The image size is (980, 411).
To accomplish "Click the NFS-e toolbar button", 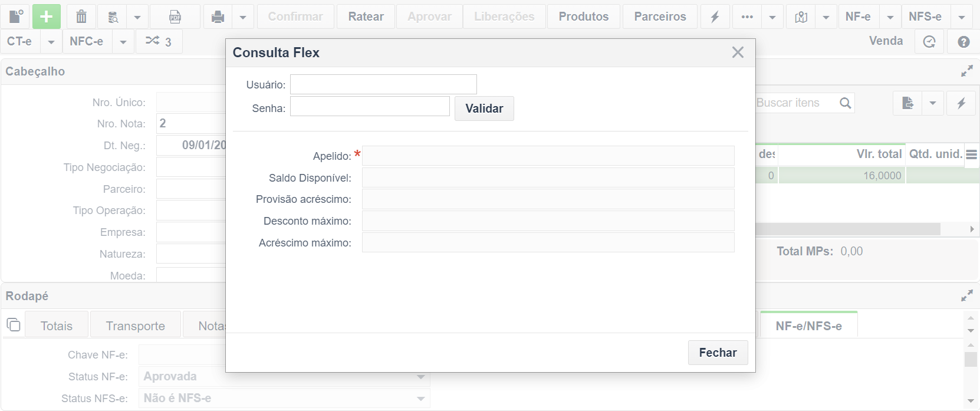I will pyautogui.click(x=925, y=17).
